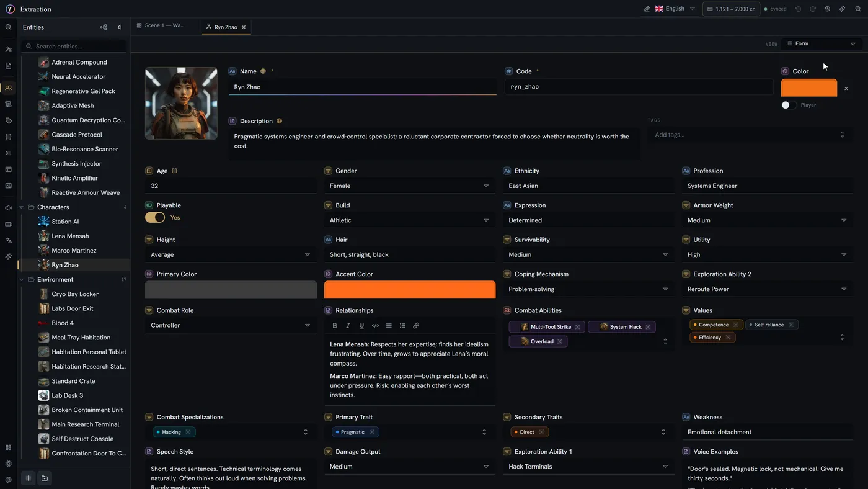
Task: Click the AI sparkle icon in top bar
Action: pos(842,9)
